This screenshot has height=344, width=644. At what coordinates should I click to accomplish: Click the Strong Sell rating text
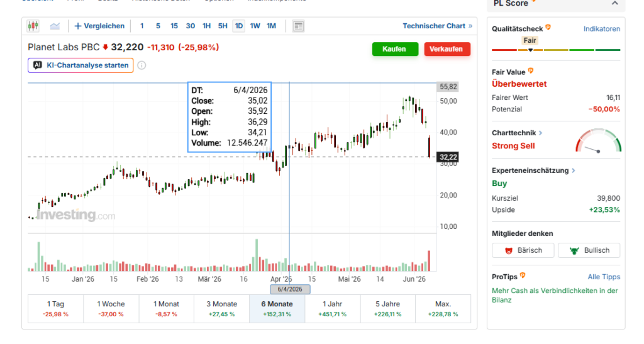click(x=513, y=146)
